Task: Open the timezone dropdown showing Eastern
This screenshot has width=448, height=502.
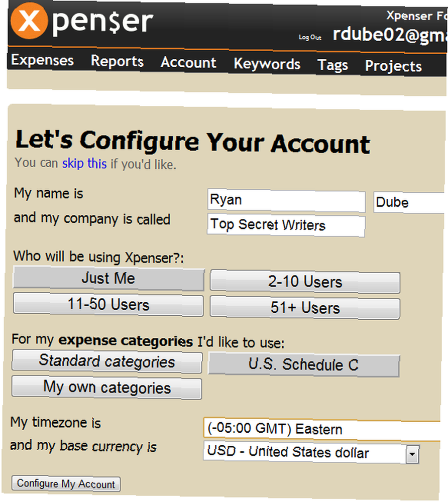Action: coord(323,429)
